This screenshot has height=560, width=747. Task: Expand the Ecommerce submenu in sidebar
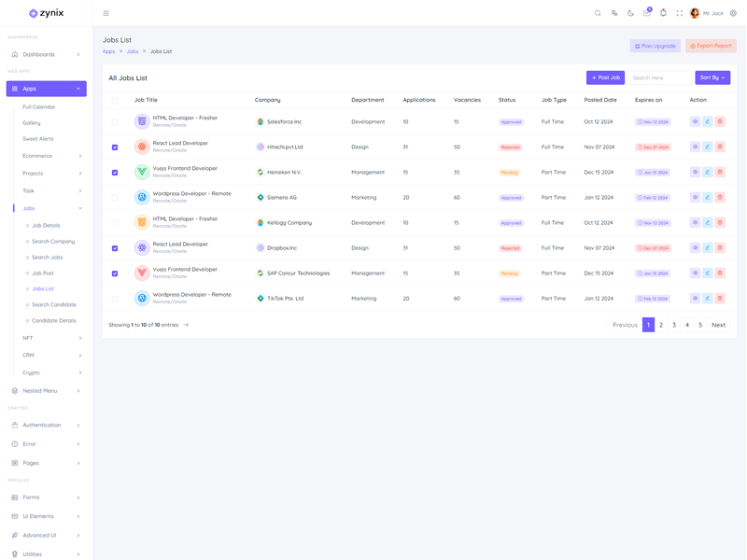pos(51,156)
